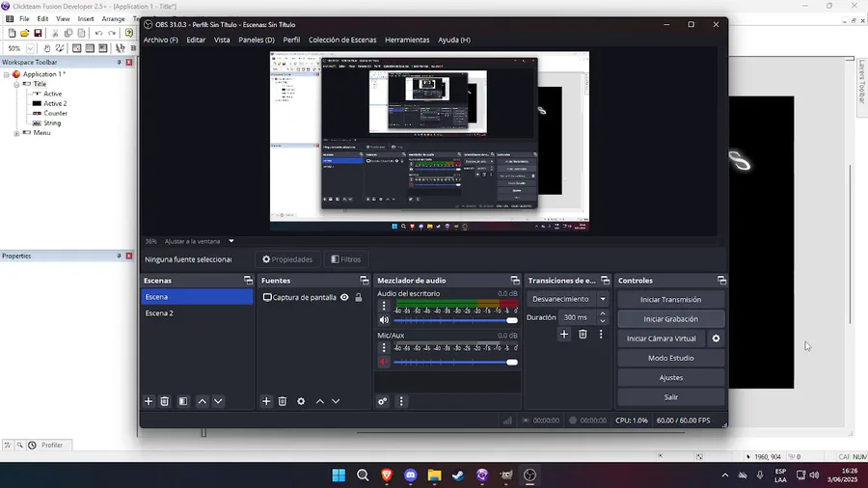Pop out the Fuentes panel
868x488 pixels.
tap(364, 281)
